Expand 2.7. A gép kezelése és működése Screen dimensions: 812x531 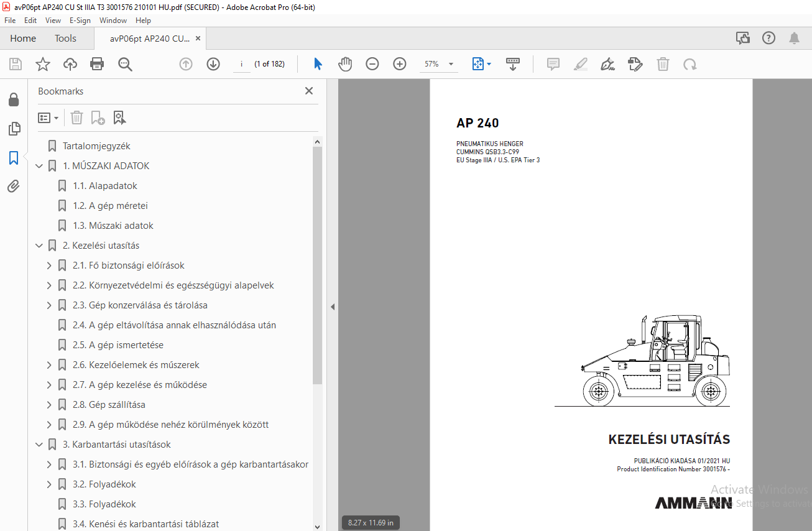tap(49, 385)
